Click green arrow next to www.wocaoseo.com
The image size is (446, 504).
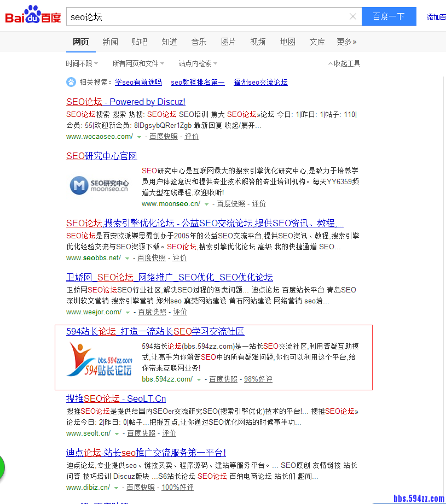pos(139,137)
